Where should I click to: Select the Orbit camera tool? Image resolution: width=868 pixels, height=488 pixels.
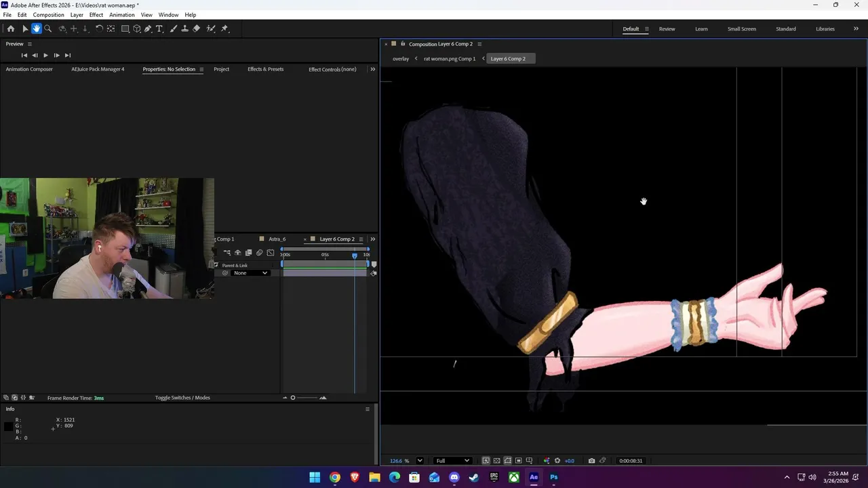click(x=62, y=28)
